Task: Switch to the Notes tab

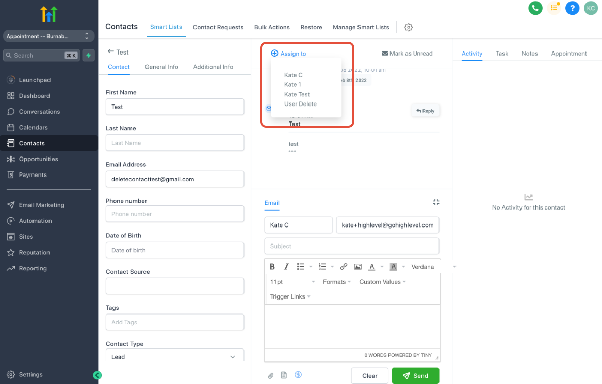Action: (x=529, y=53)
